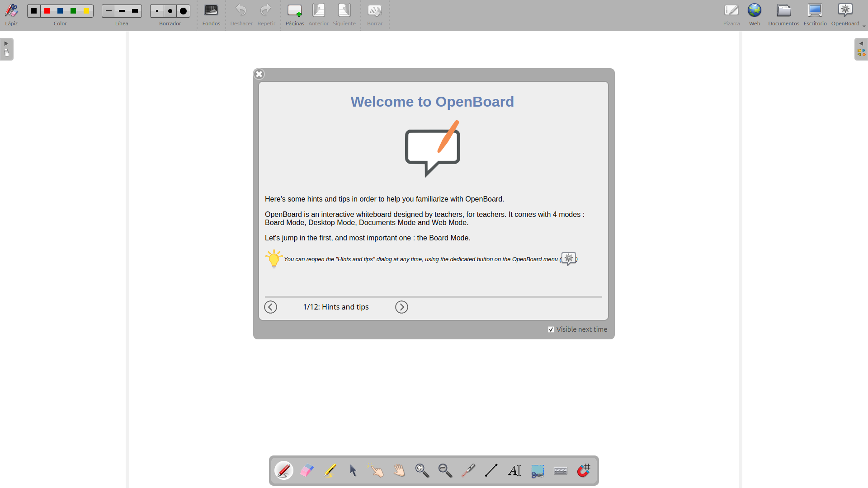This screenshot has width=868, height=488.
Task: Select the highlighter marker tool
Action: coord(330,471)
